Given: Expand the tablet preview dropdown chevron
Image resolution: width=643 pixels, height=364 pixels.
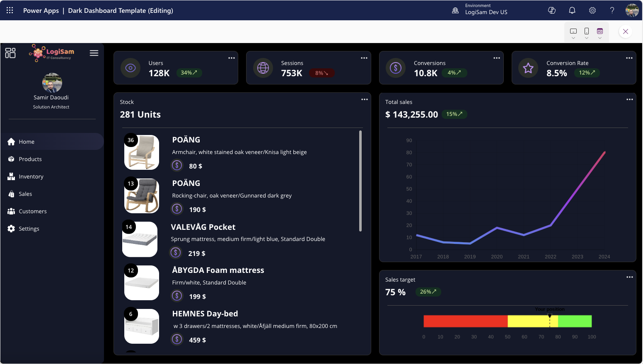Looking at the screenshot, I should [x=600, y=38].
